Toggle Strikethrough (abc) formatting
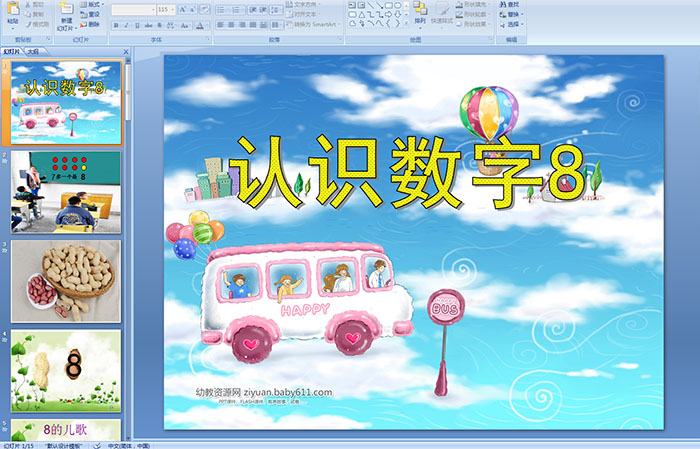This screenshot has height=449, width=700. point(148,25)
